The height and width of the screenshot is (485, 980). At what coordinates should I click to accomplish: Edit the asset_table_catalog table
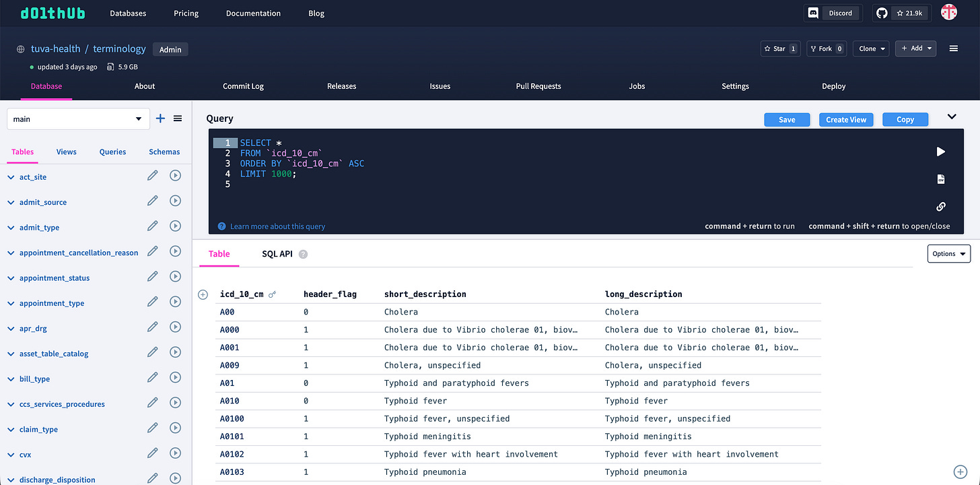click(153, 352)
